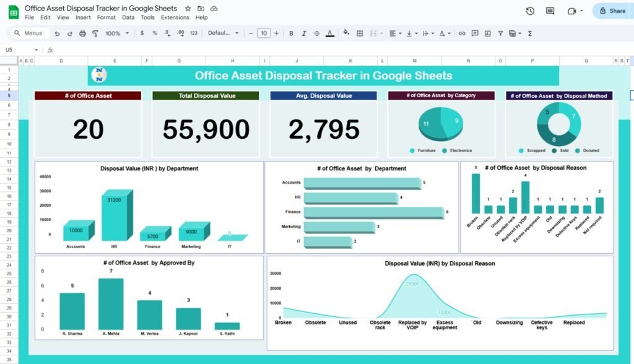Select the Finance bar in Department chart
The width and height of the screenshot is (634, 364).
(x=374, y=212)
